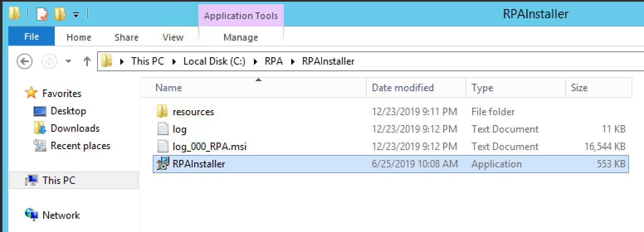Click RPA in the address bar path

pos(274,62)
